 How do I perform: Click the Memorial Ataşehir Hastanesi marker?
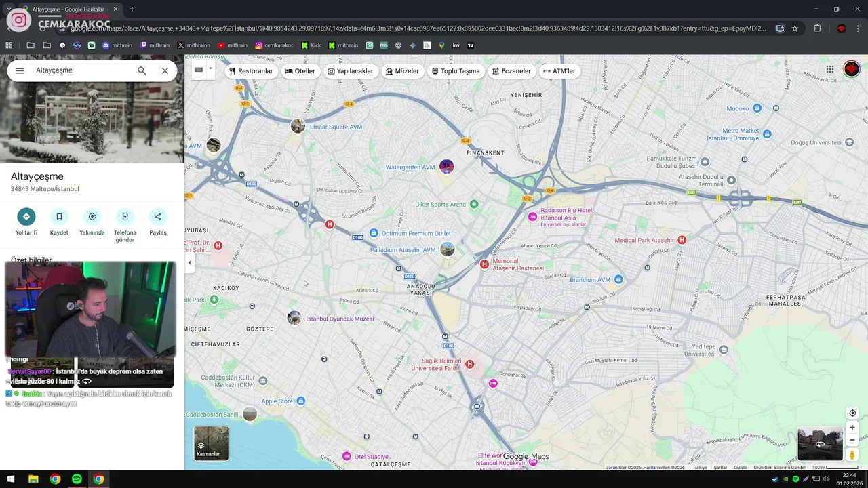pyautogui.click(x=484, y=264)
